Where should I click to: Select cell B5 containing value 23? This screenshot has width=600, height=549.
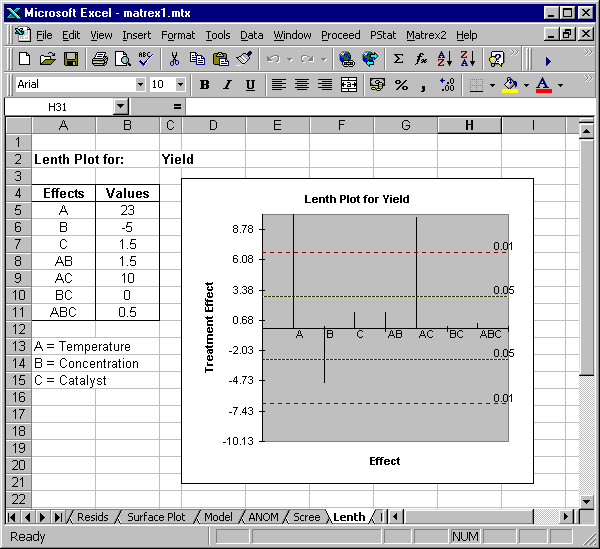coord(127,210)
